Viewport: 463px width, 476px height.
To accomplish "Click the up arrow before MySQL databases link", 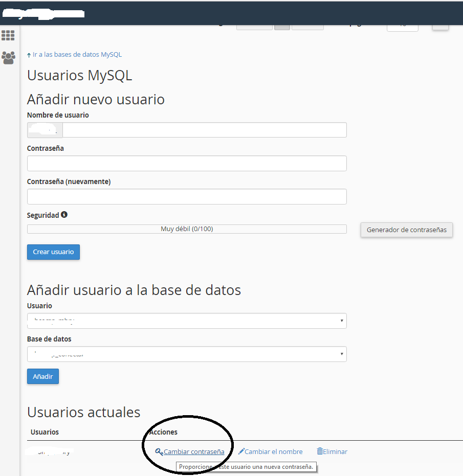I will [29, 55].
